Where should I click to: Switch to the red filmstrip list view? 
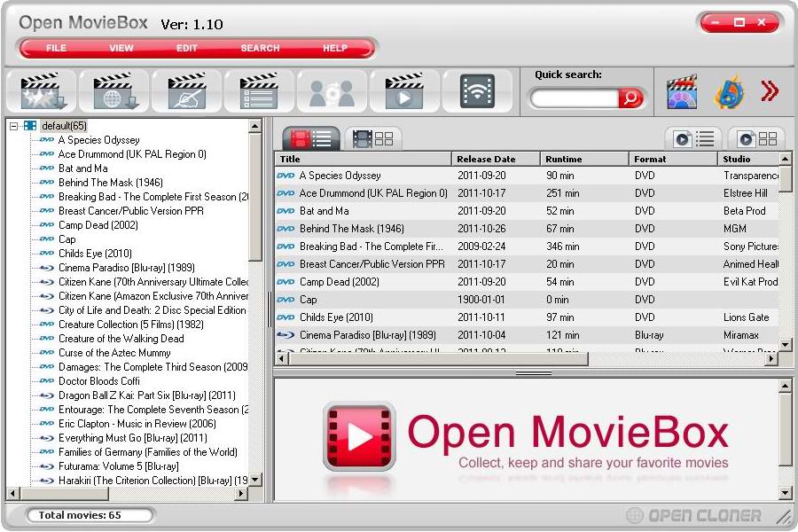coord(311,138)
